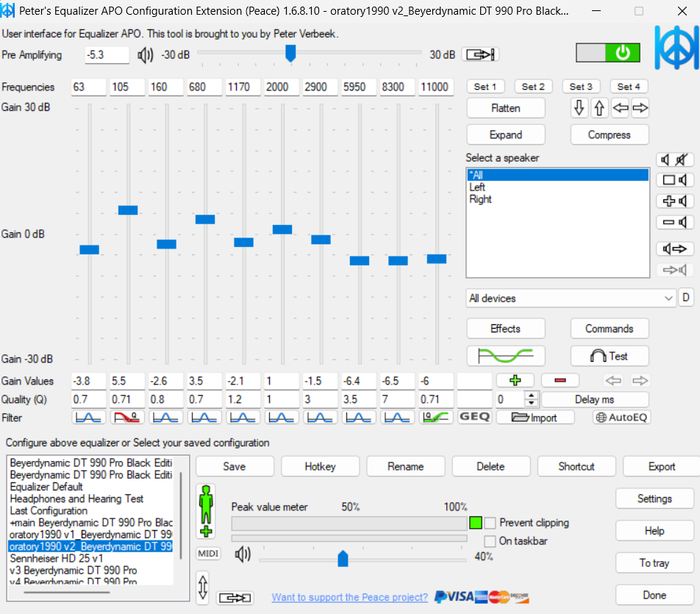The height and width of the screenshot is (614, 700).
Task: Select Set 3 preset
Action: click(x=581, y=87)
